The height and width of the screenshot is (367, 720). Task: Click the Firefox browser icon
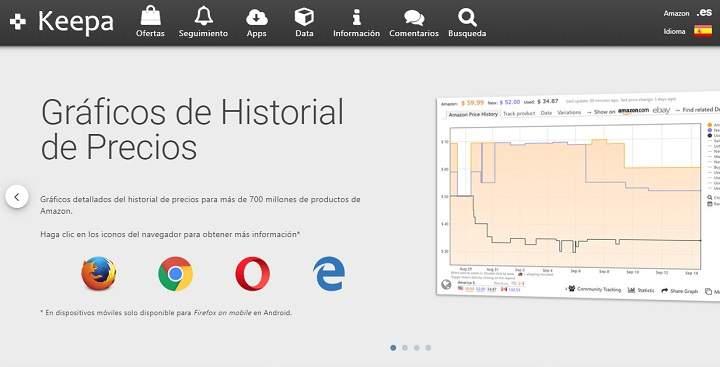99,274
